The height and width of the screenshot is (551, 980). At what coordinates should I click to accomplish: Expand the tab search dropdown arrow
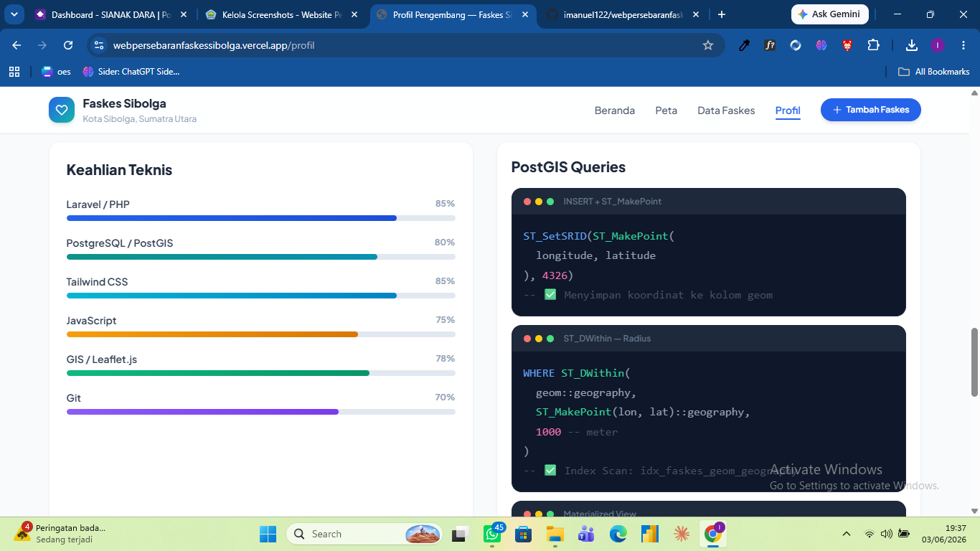[x=14, y=14]
